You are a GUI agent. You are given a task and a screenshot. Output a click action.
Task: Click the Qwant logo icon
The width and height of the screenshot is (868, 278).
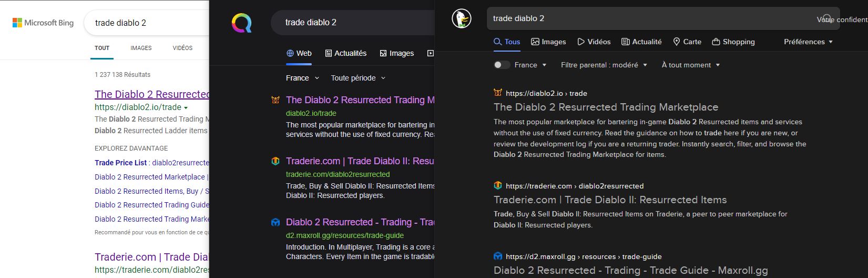[241, 23]
